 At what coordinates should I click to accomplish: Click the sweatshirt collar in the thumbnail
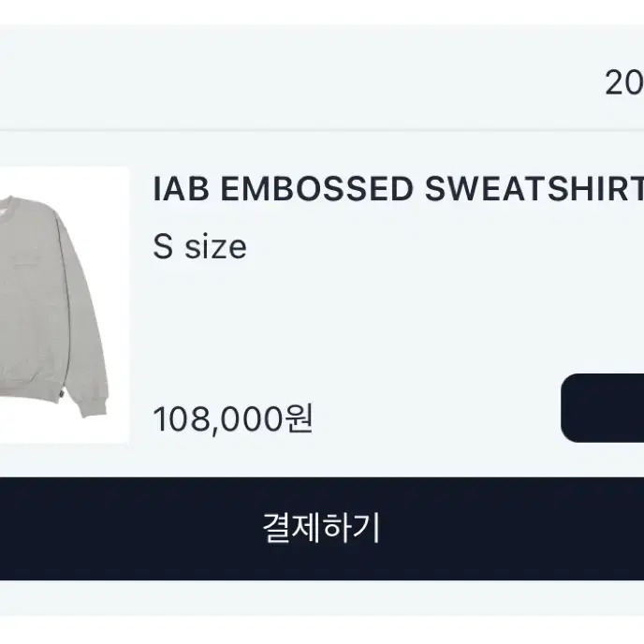click(10, 203)
